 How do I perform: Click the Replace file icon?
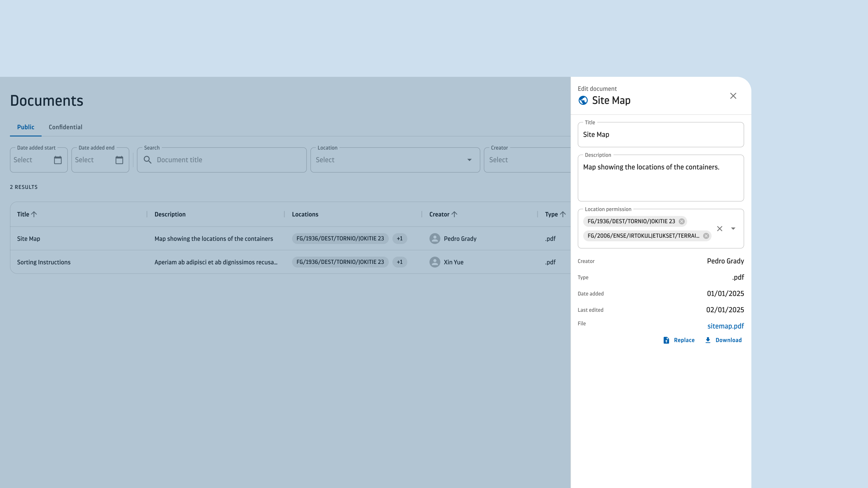[666, 340]
